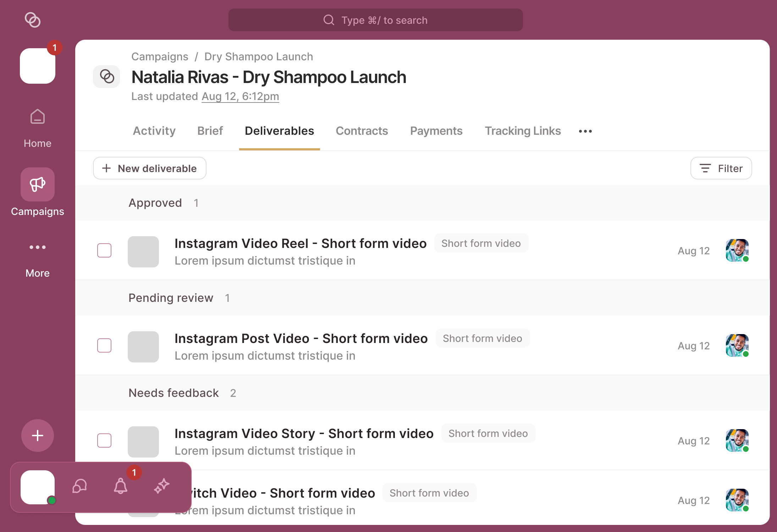Click the New deliverable button

pyautogui.click(x=149, y=168)
